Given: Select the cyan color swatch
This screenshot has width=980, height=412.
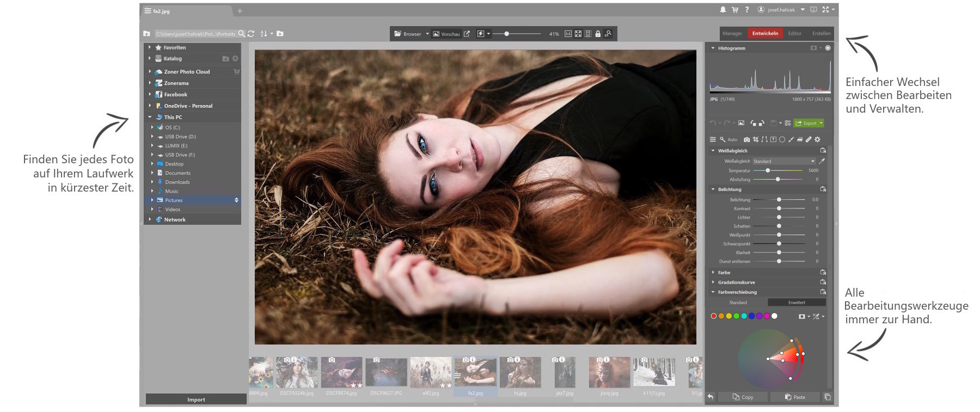Looking at the screenshot, I should (744, 316).
